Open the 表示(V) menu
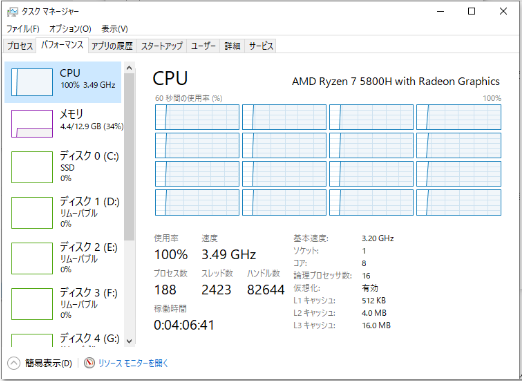 pos(115,29)
